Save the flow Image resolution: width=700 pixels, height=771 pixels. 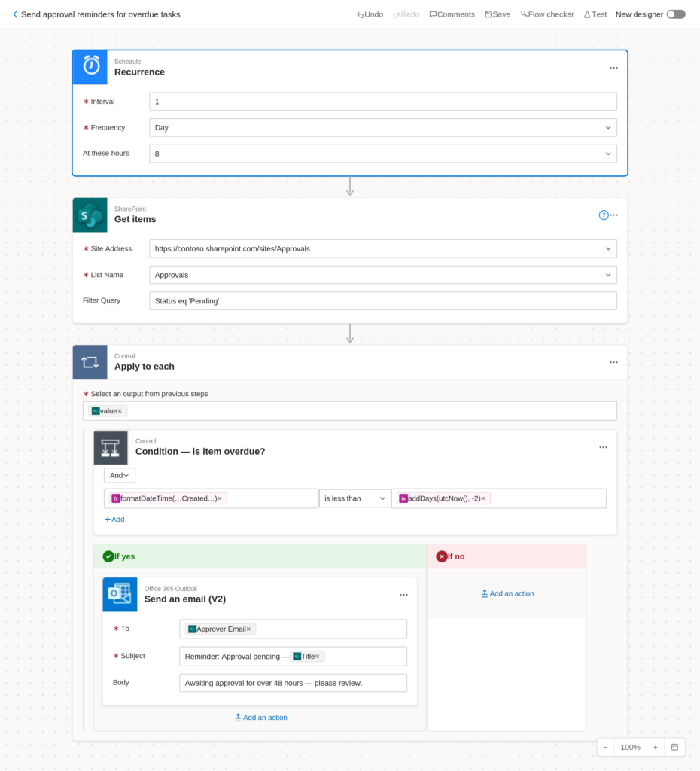pos(498,14)
